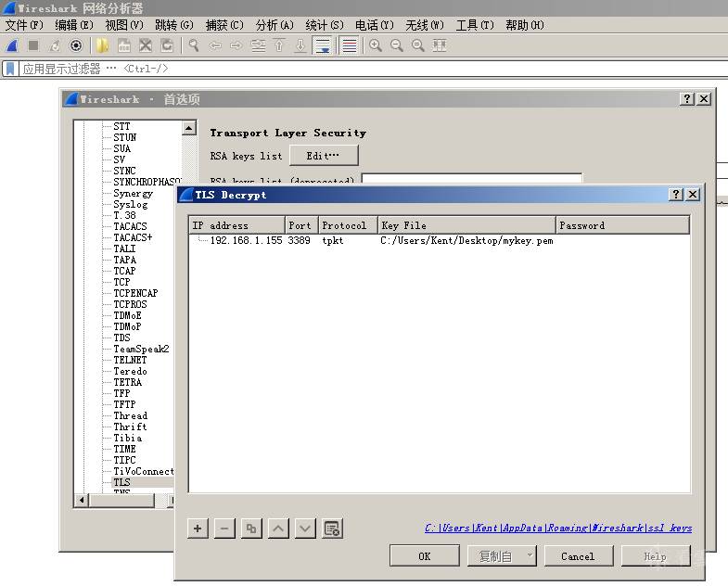Viewport: 728px width, 586px height.
Task: Jump to first packet icon
Action: pos(279,45)
